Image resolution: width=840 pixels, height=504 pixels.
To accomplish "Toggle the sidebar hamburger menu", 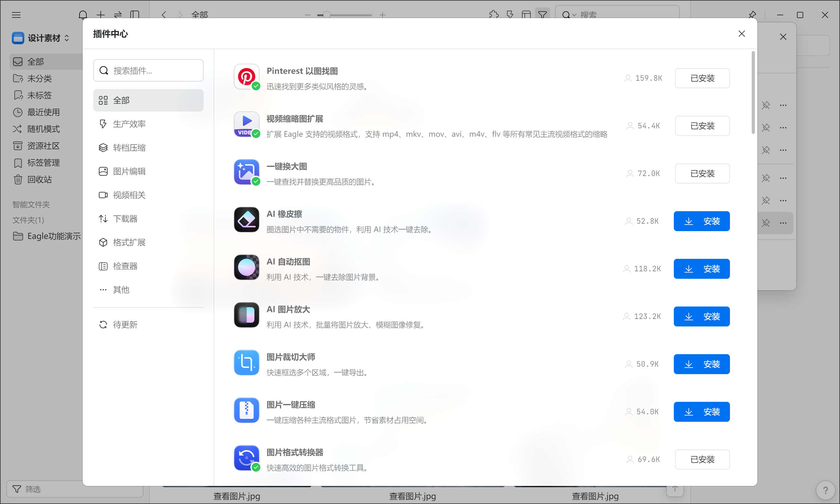I will point(16,15).
